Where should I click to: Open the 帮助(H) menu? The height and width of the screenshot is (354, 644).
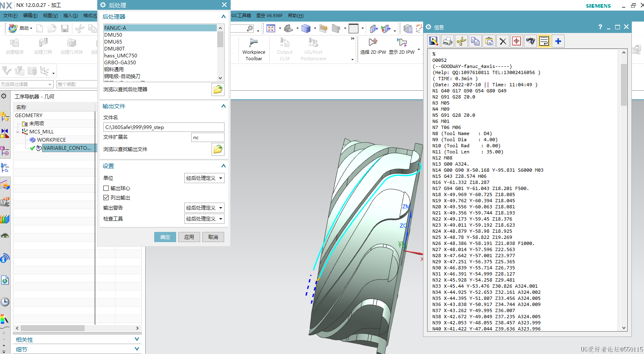tap(296, 15)
